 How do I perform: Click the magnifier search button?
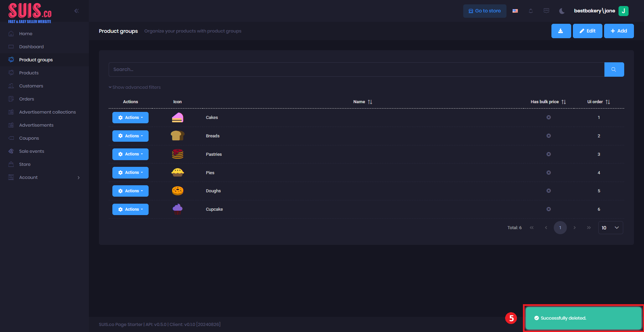coord(614,69)
